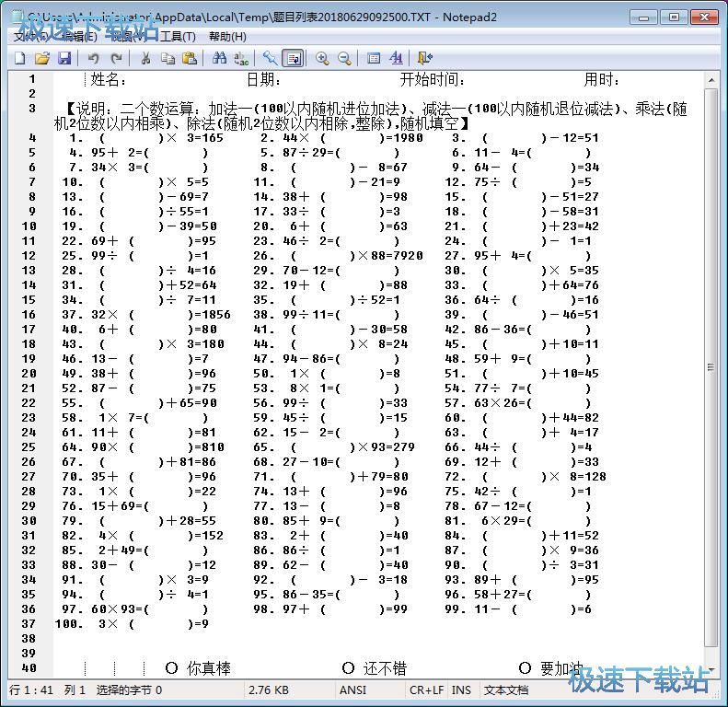The width and height of the screenshot is (728, 707).
Task: Open the 工具(T) menu
Action: pyautogui.click(x=177, y=37)
